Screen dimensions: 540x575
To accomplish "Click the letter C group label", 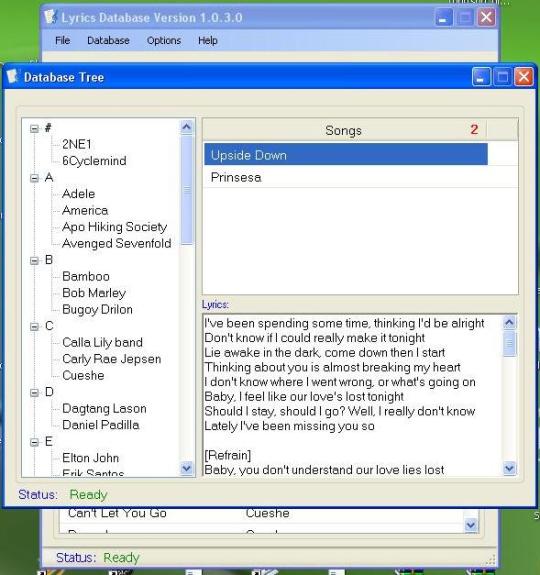I will tap(49, 326).
